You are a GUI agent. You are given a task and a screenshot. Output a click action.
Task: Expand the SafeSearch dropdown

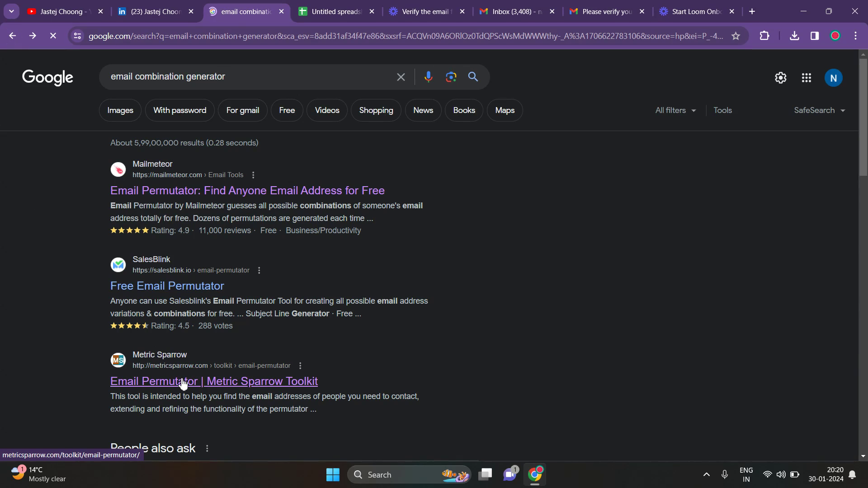pos(819,110)
